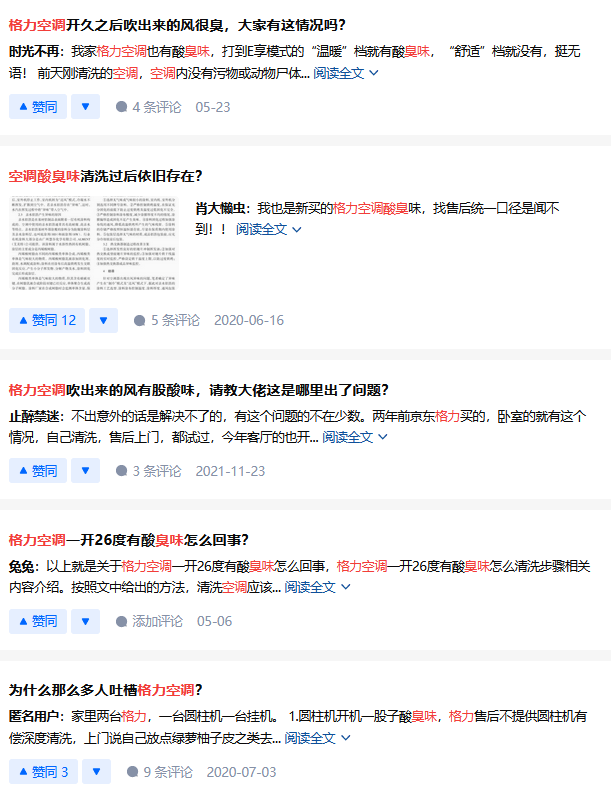The width and height of the screenshot is (611, 795).
Task: Downvote the 匿名用户 answer
Action: (x=96, y=772)
